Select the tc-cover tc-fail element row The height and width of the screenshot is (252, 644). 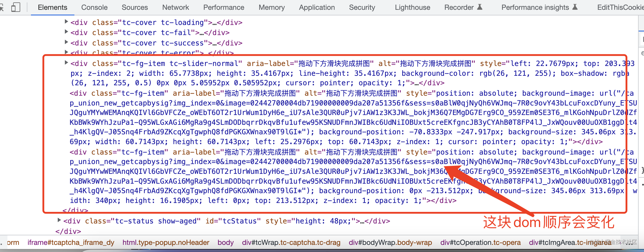[150, 33]
